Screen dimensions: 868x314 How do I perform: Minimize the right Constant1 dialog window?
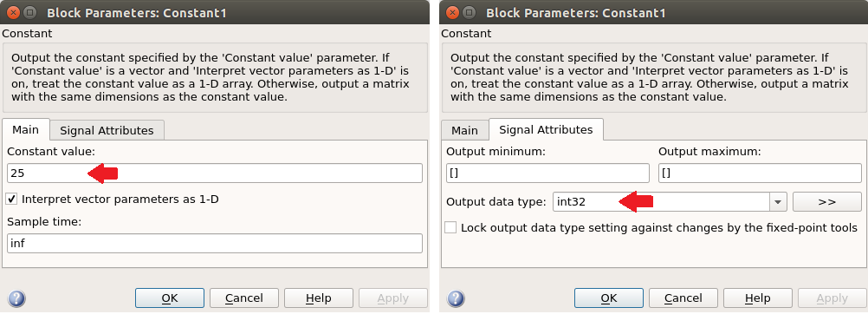tap(470, 12)
